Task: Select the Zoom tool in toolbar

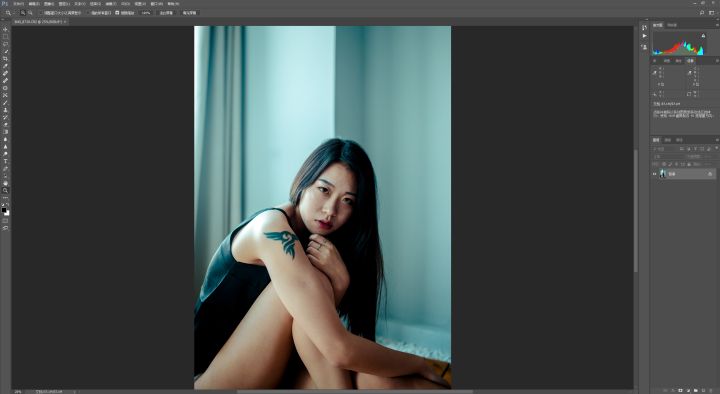Action: 5,190
